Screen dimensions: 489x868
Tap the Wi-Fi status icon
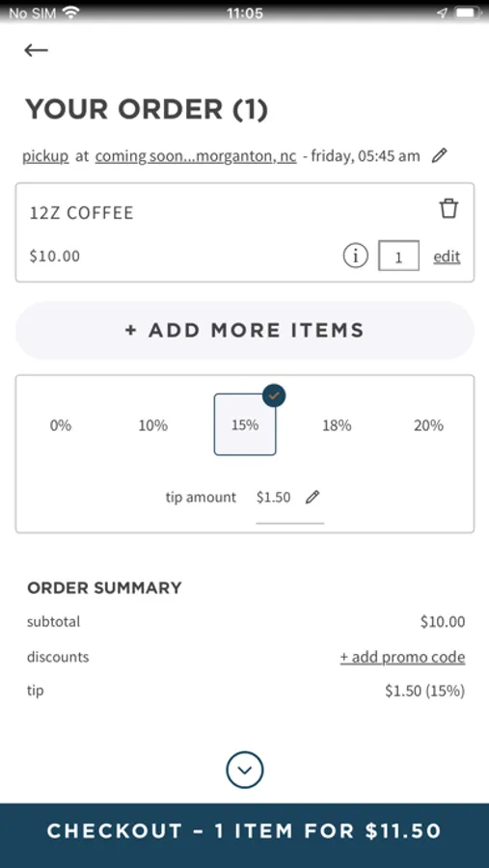[70, 13]
